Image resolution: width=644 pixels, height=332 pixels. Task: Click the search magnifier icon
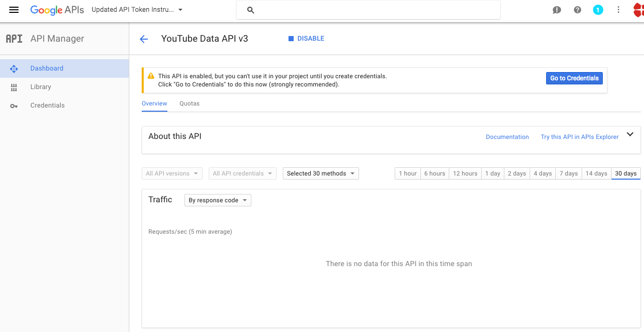(x=251, y=10)
